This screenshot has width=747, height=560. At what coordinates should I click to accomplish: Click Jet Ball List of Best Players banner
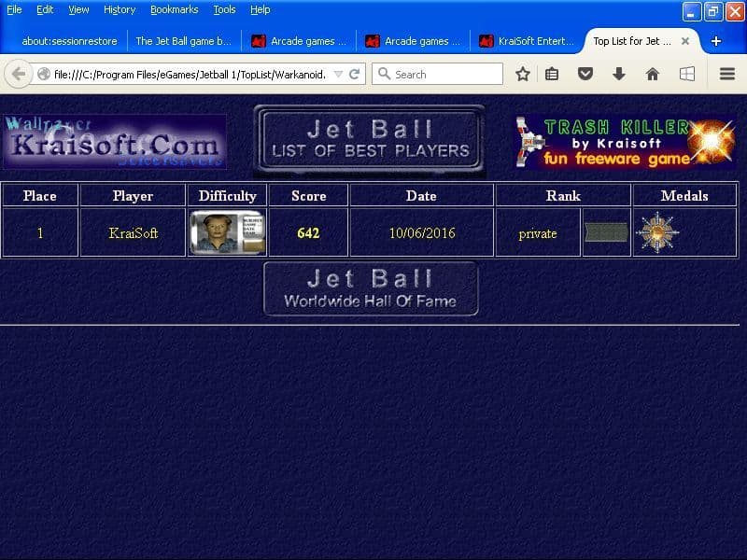coord(370,139)
